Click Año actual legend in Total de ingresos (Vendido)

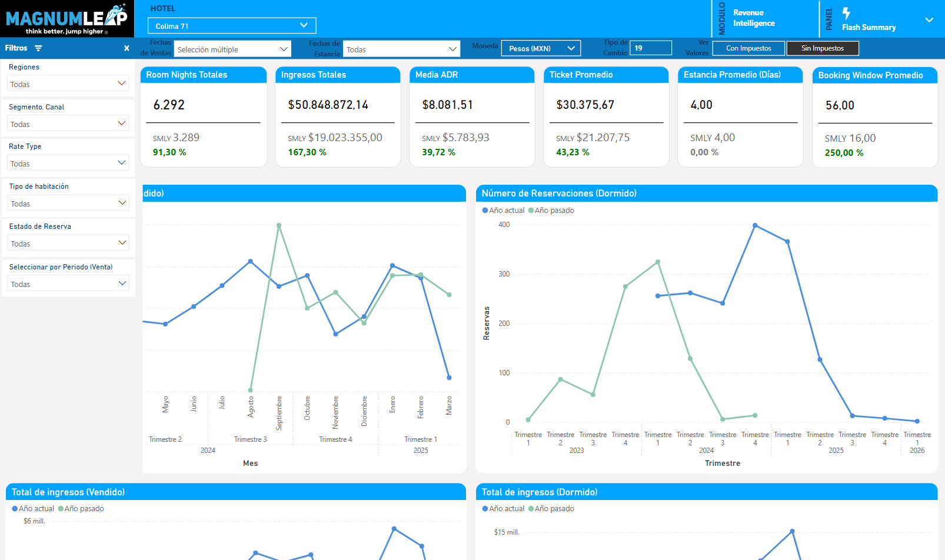[x=33, y=508]
